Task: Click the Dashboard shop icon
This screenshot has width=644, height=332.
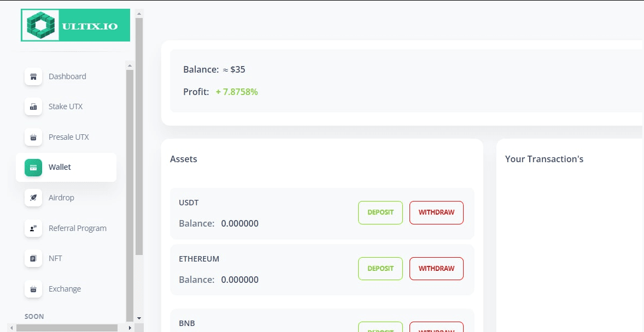Action: tap(33, 76)
